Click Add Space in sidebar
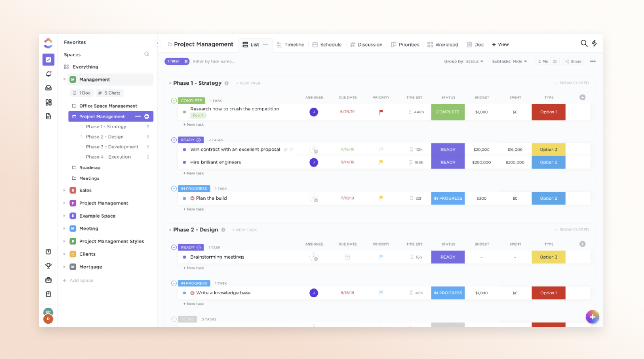 coord(81,280)
